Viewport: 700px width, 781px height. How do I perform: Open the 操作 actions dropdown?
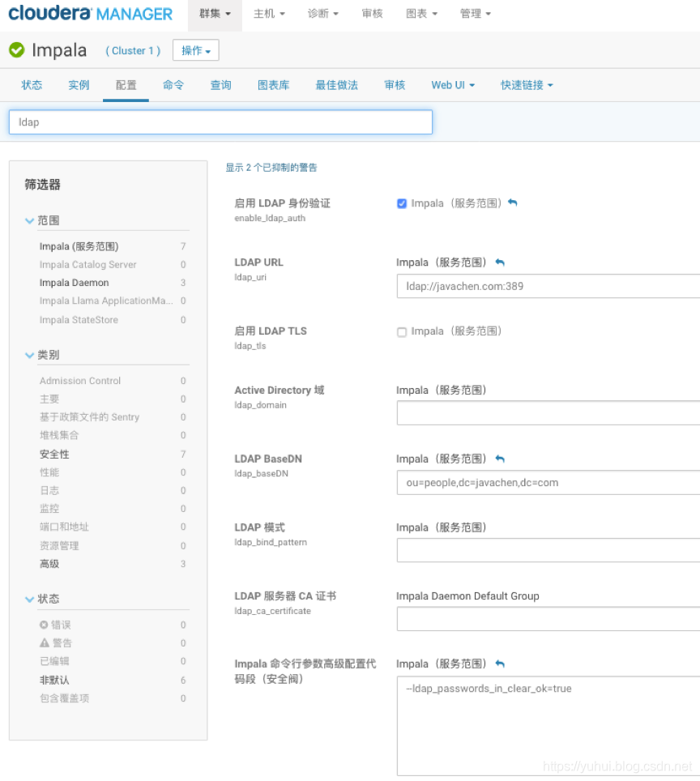pos(196,50)
